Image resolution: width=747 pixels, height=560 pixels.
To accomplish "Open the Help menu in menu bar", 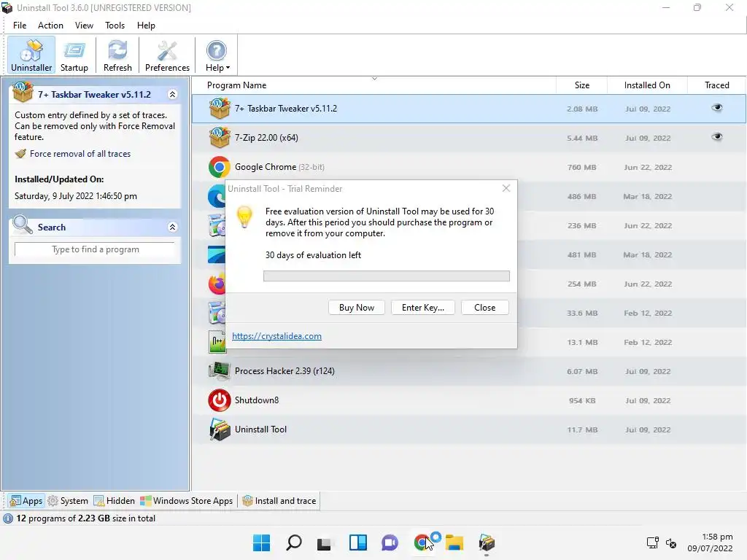I will pos(146,26).
